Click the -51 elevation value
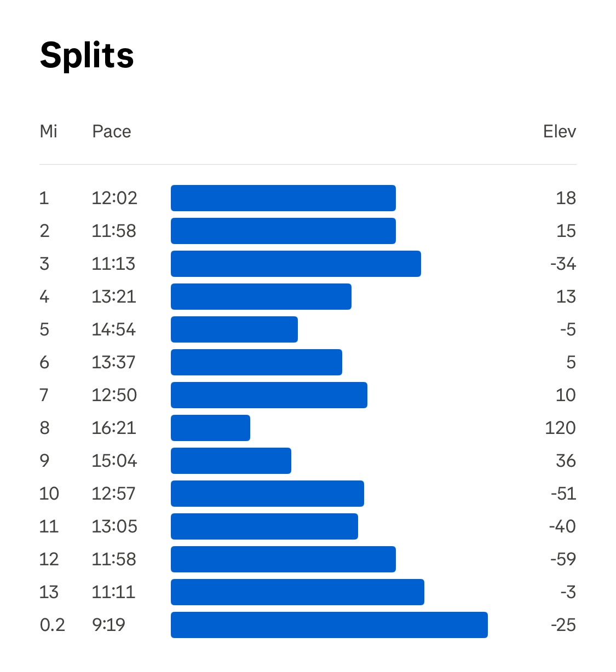Viewport: 616px width, 672px height. point(563,494)
